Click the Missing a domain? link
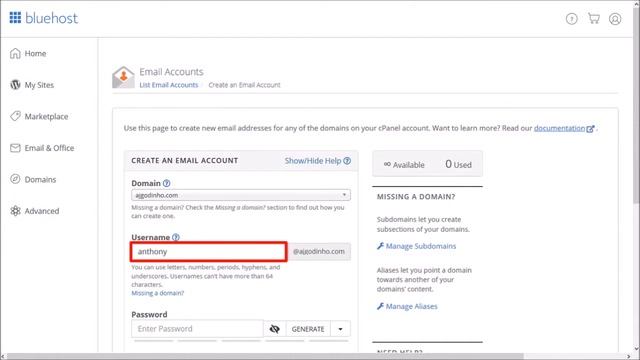The image size is (640, 360). [158, 293]
